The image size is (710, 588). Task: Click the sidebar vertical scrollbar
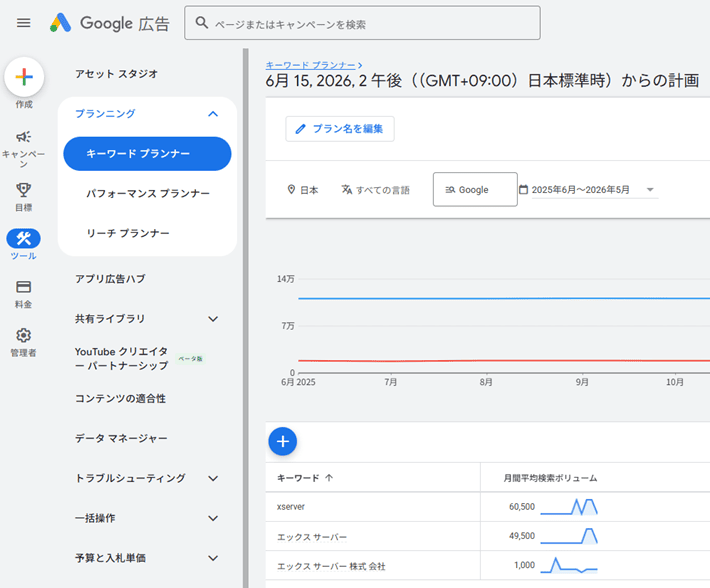245,318
